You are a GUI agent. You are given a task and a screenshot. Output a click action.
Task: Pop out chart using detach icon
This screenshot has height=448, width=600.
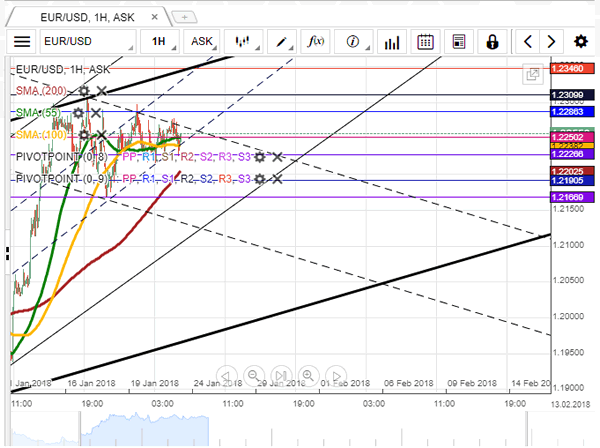532,74
